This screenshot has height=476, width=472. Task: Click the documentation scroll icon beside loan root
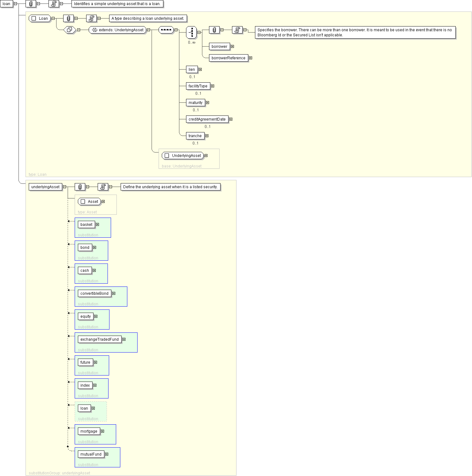54,4
